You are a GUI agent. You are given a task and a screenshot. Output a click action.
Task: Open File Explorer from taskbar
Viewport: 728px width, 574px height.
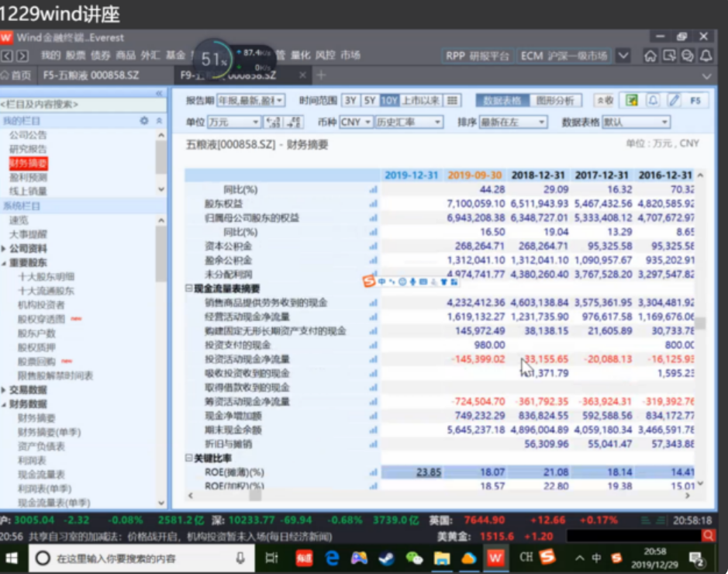(442, 558)
